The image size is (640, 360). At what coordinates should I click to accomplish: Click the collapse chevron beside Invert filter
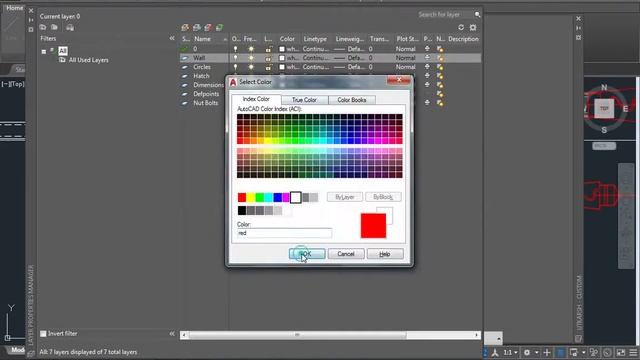click(172, 333)
